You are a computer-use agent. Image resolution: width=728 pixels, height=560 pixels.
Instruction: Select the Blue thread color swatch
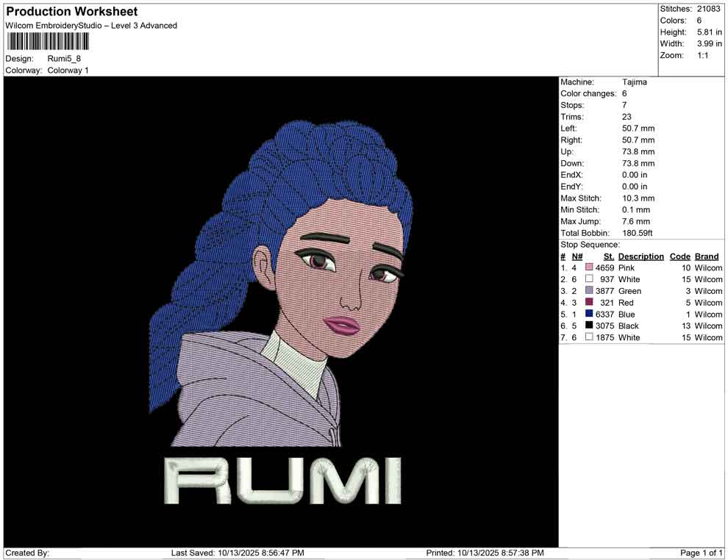[589, 315]
